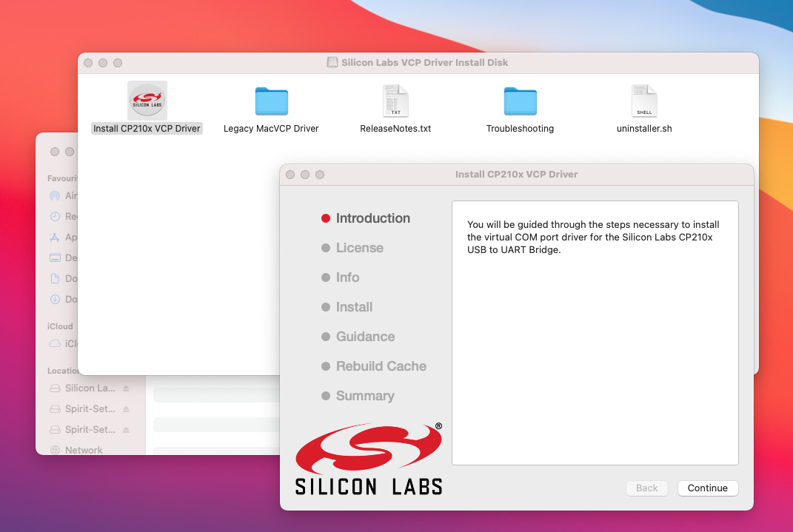The height and width of the screenshot is (532, 793).
Task: Open the Troubleshooting folder
Action: click(520, 101)
